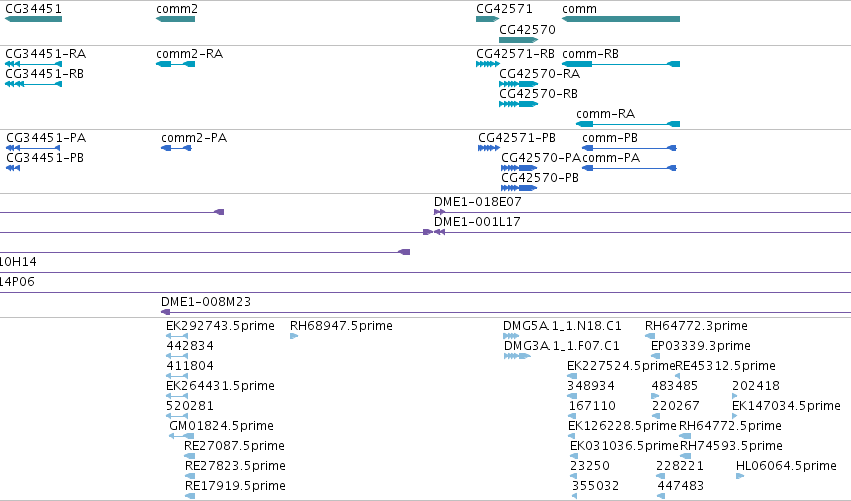The width and height of the screenshot is (851, 501).
Task: Select the GM01824.5prime EST glyph
Action: coord(181,436)
